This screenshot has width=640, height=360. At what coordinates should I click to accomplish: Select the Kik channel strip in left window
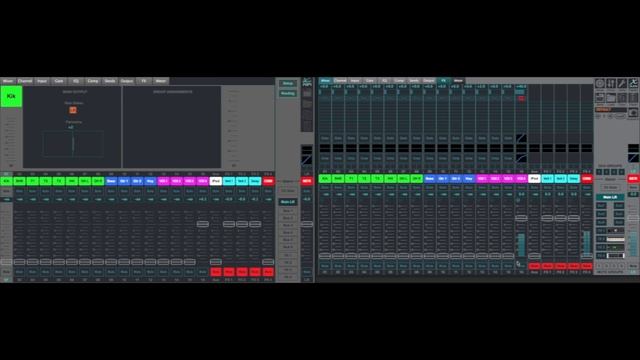tap(6, 181)
